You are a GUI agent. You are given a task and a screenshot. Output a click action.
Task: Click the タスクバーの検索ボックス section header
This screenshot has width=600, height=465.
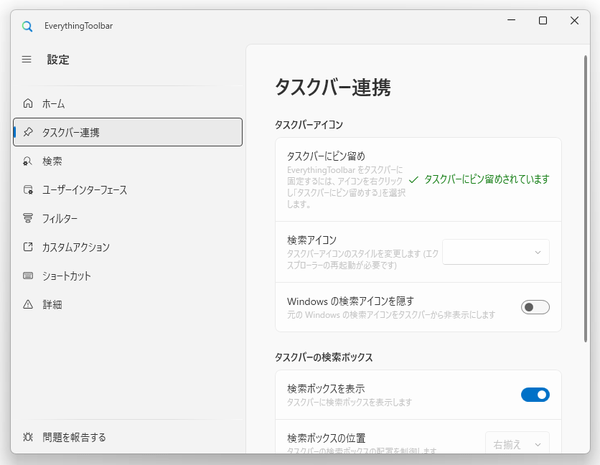click(324, 357)
